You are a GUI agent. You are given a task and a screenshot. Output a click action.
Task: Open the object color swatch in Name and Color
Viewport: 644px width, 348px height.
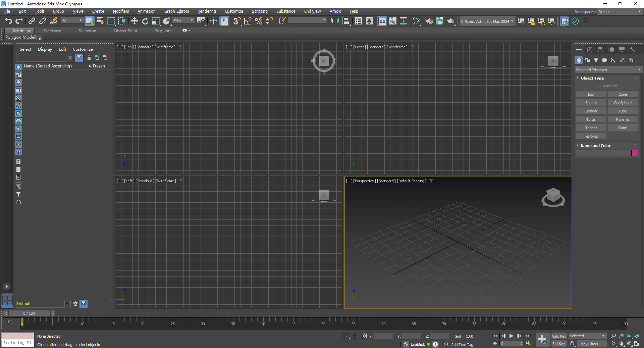(634, 153)
